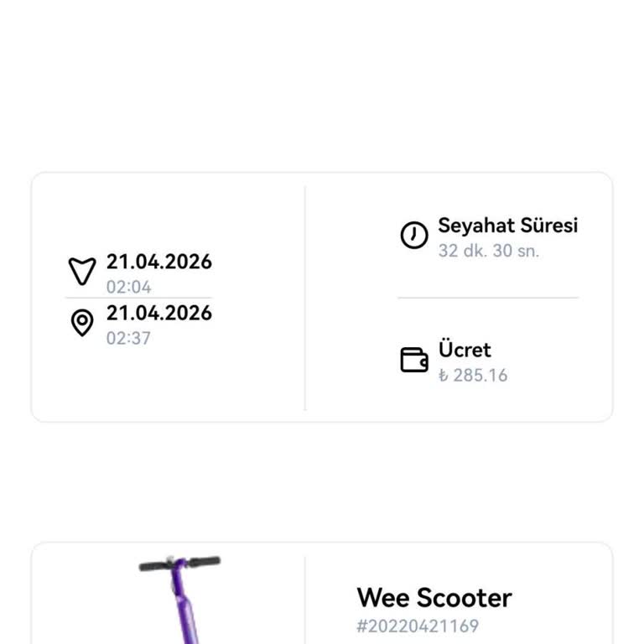Viewport: 644px width, 644px height.
Task: Tap the 32 dk. 30 sn. duration value
Action: point(488,251)
